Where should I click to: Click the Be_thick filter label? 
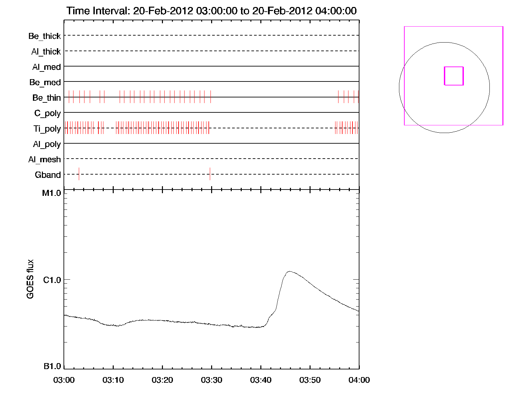45,36
